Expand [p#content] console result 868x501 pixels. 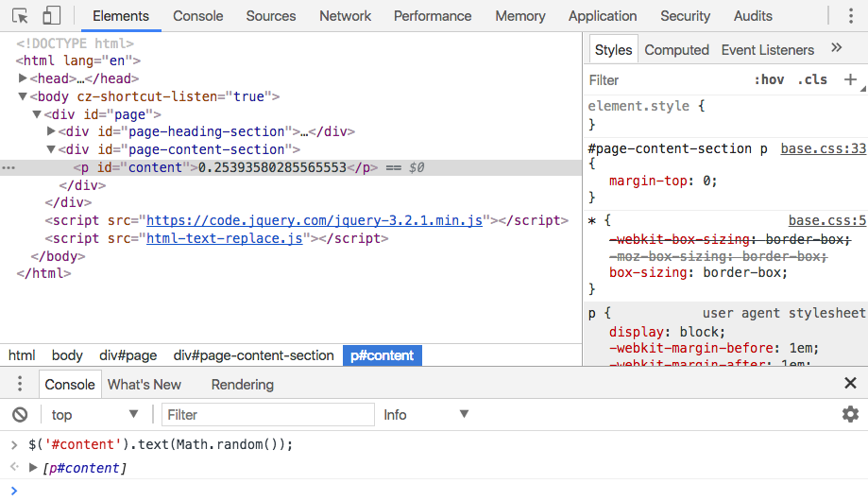tap(33, 468)
